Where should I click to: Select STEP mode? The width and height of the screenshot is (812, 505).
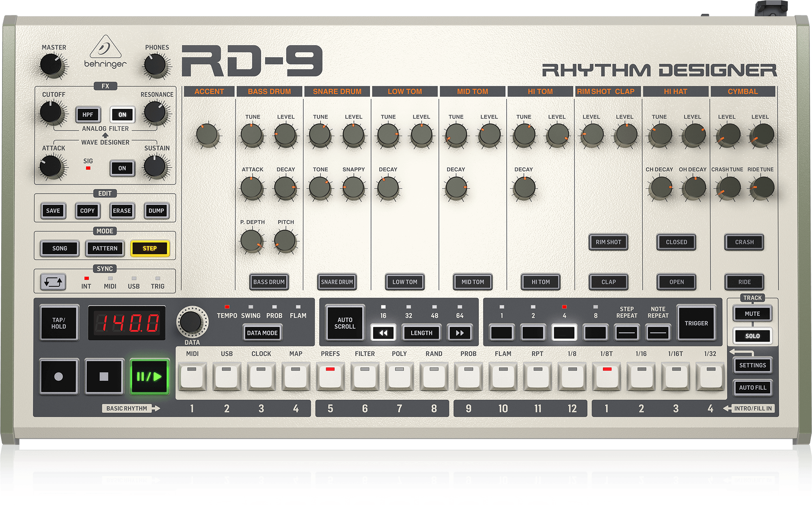pyautogui.click(x=149, y=249)
